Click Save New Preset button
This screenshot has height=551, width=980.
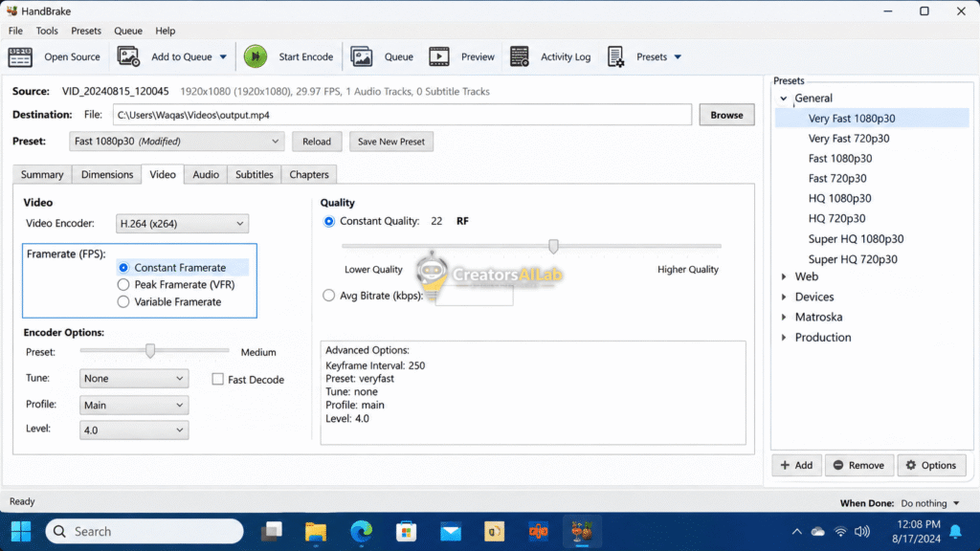point(391,142)
